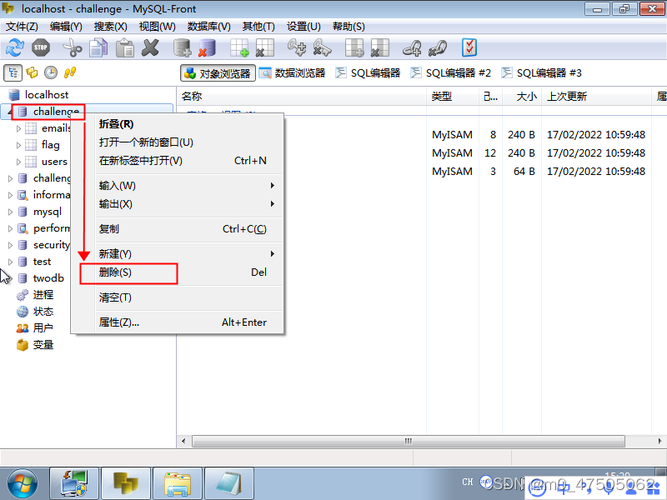
Task: Select 用户 node in tree
Action: click(43, 328)
